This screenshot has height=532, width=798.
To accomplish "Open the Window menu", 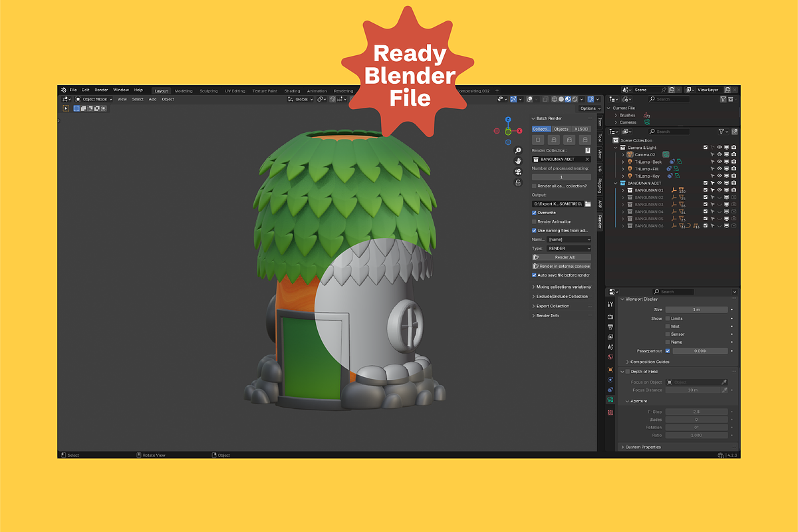I will [x=121, y=90].
